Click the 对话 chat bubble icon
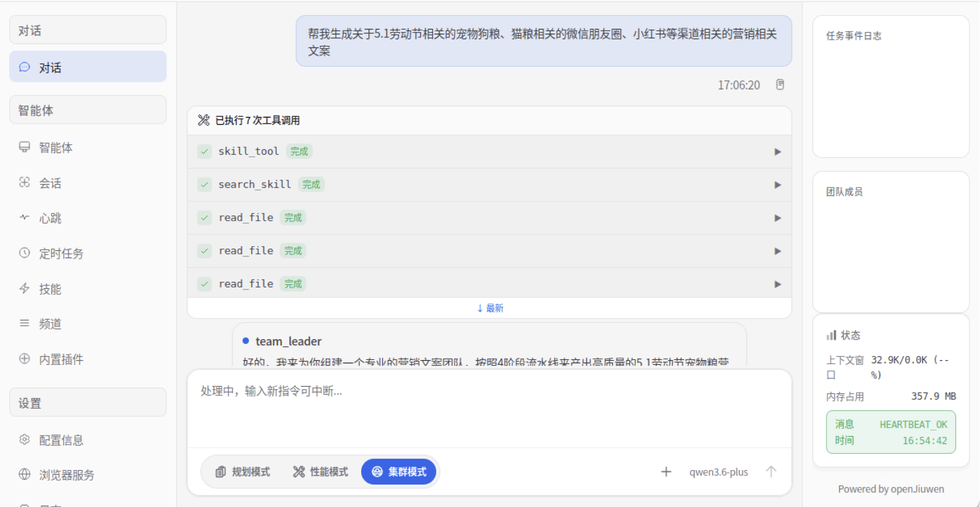Viewport: 980px width, 507px height. 24,67
